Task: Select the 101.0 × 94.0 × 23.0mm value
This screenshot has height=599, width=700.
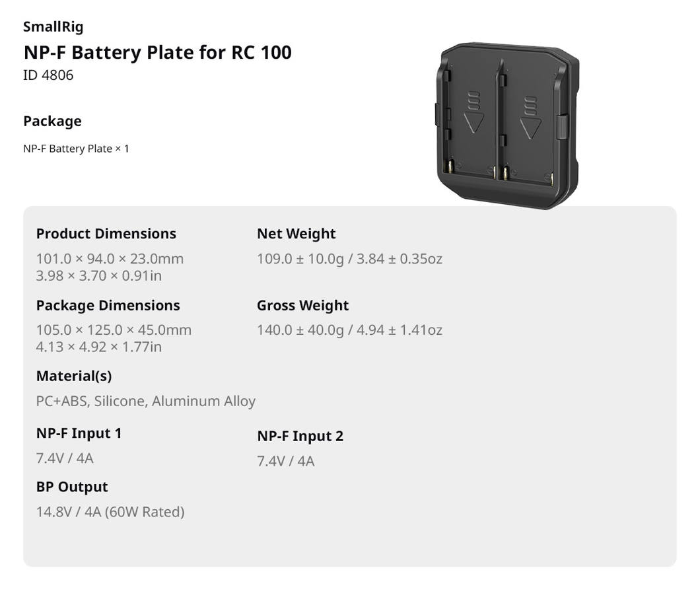Action: (110, 259)
